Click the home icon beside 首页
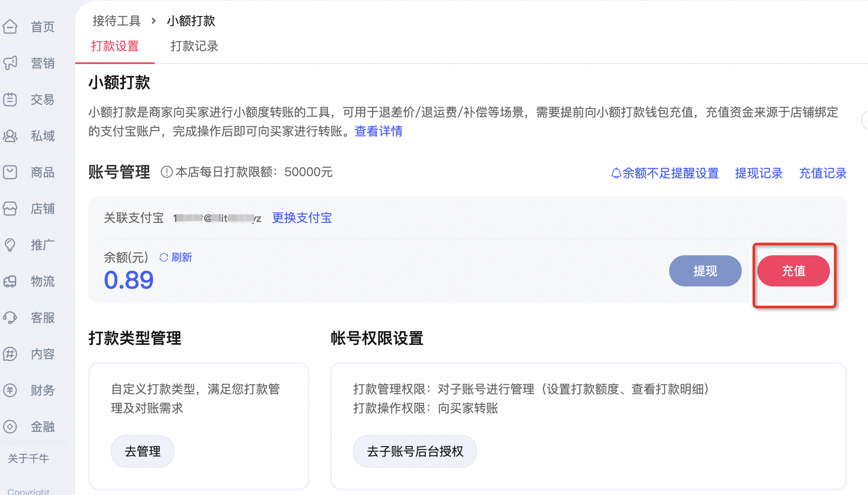 [10, 27]
